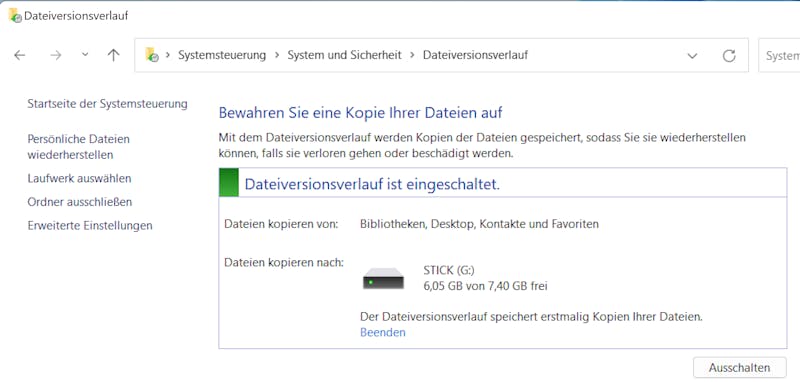Click the Ausschalten button
Viewport: 800px width, 382px height.
click(x=740, y=368)
